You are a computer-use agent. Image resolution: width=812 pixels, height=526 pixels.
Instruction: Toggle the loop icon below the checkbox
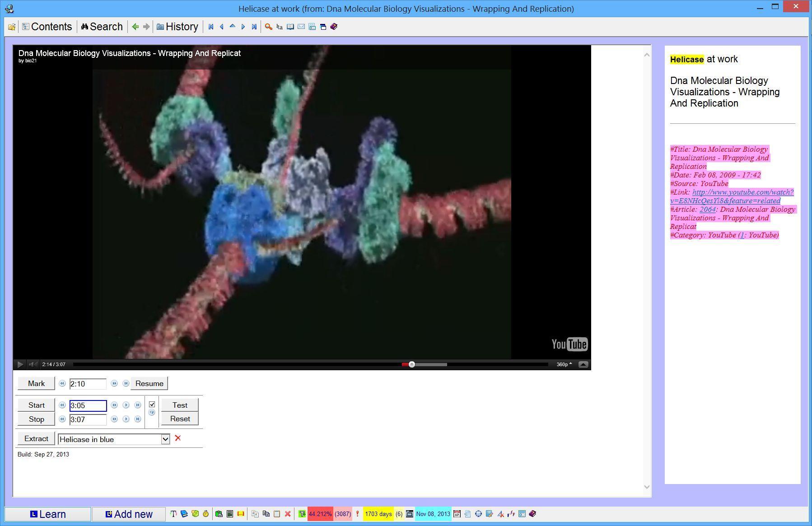152,413
